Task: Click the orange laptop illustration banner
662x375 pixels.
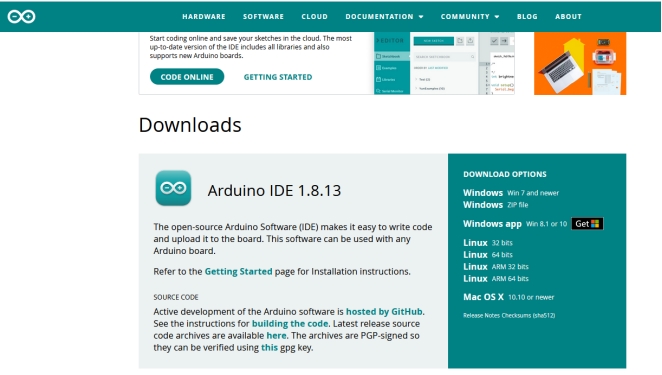Action: tap(580, 63)
